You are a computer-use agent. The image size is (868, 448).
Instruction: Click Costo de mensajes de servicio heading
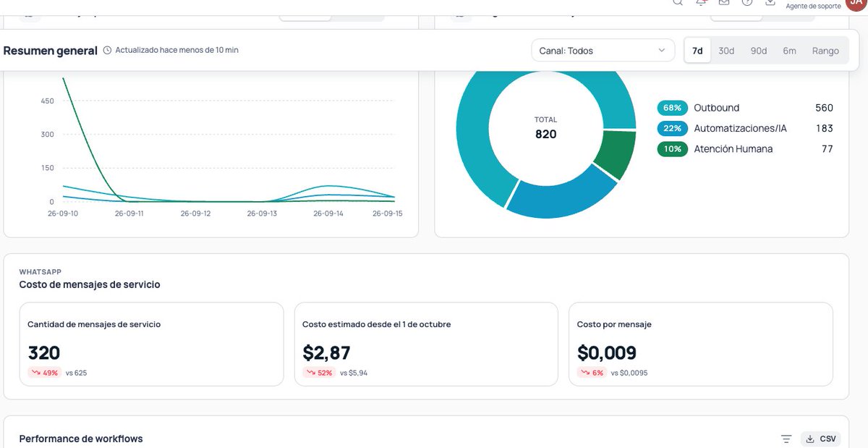click(x=90, y=285)
